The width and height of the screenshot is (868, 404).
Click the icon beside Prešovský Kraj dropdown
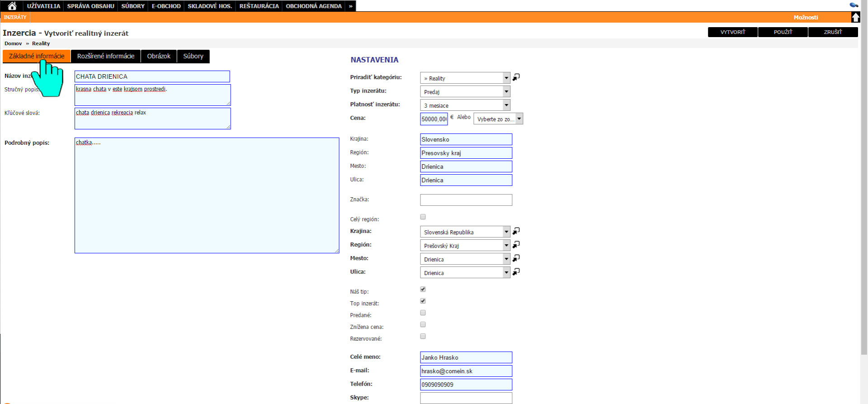click(516, 245)
